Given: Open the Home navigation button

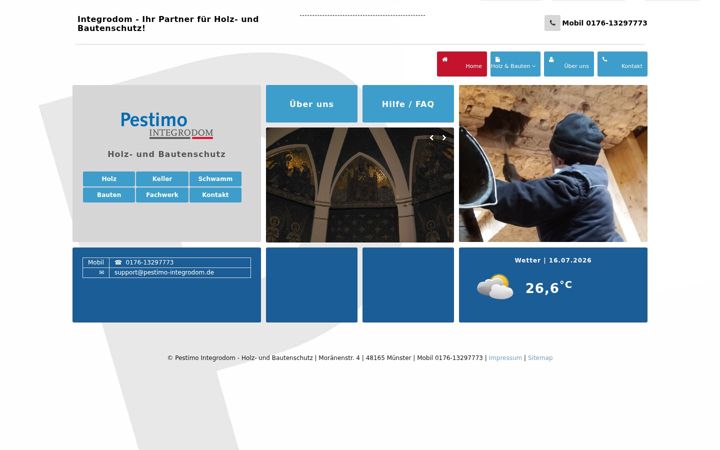Looking at the screenshot, I should pos(461,64).
